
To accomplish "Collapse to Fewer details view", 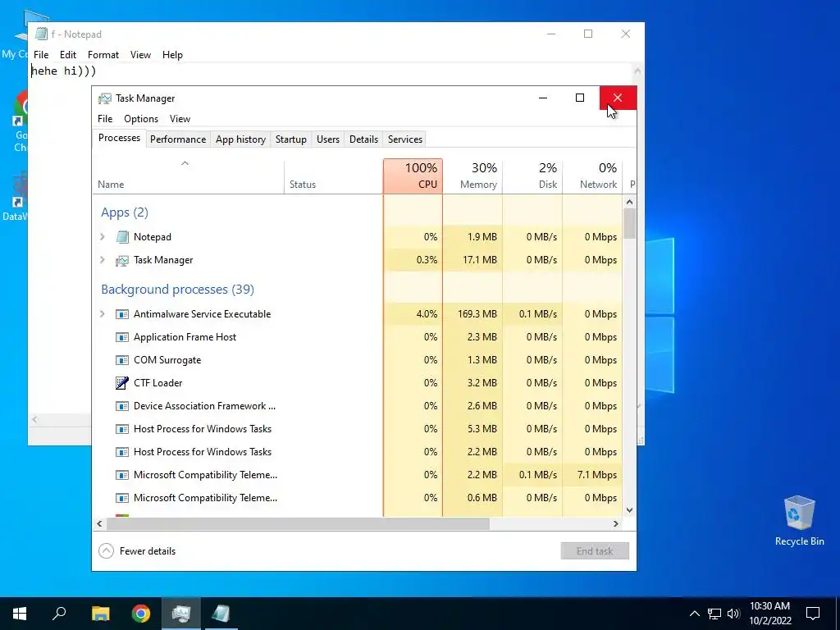I will click(137, 550).
